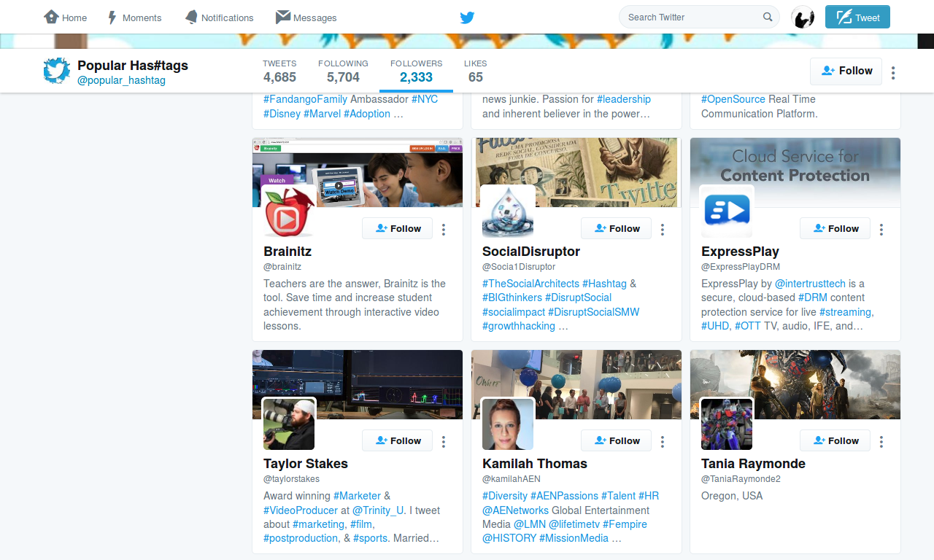Click the ExpressPlay Content Protection banner

(795, 172)
